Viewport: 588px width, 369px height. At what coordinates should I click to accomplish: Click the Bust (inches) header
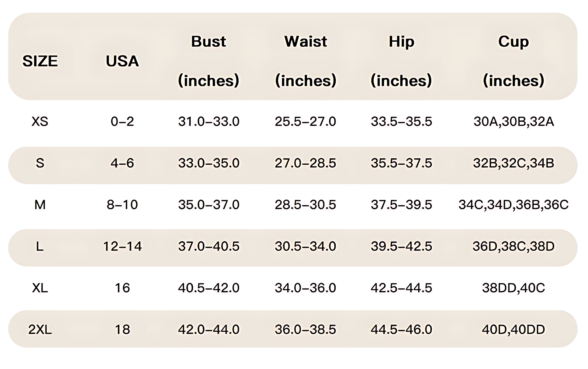[x=209, y=61]
